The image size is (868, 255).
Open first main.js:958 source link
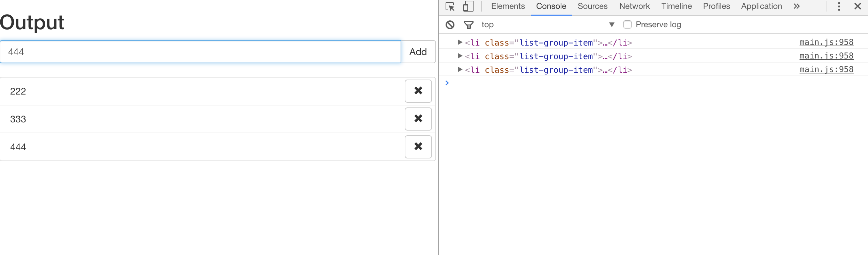826,42
